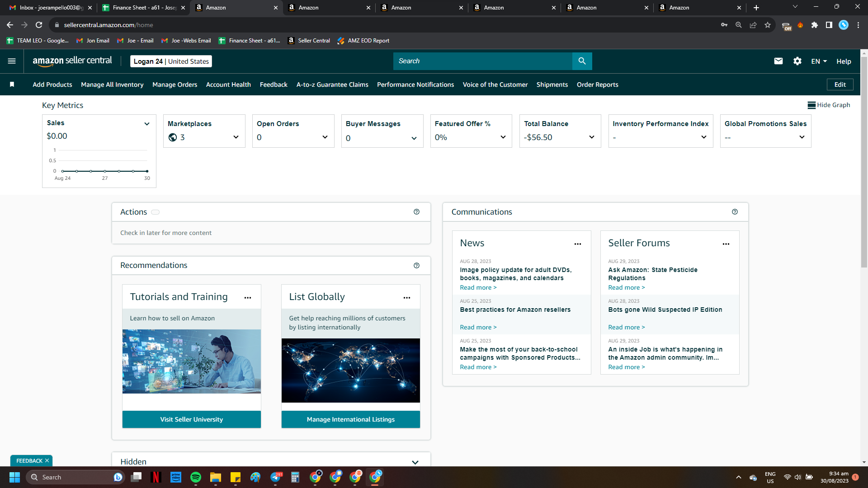Open Calculator from the taskbar
Image resolution: width=868 pixels, height=488 pixels.
click(x=295, y=477)
